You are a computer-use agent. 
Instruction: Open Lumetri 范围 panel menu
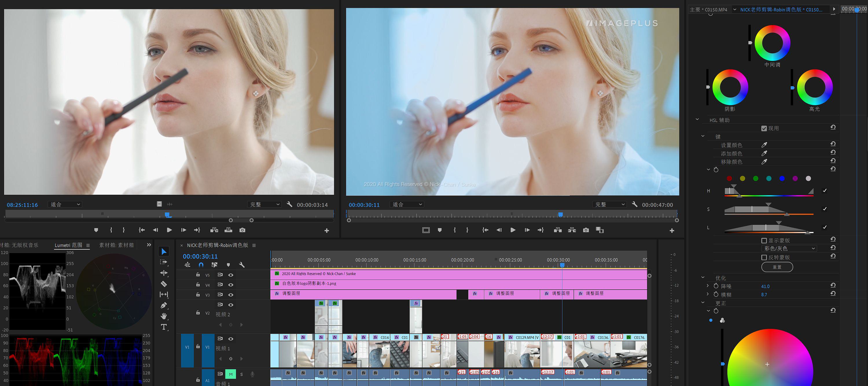coord(88,245)
